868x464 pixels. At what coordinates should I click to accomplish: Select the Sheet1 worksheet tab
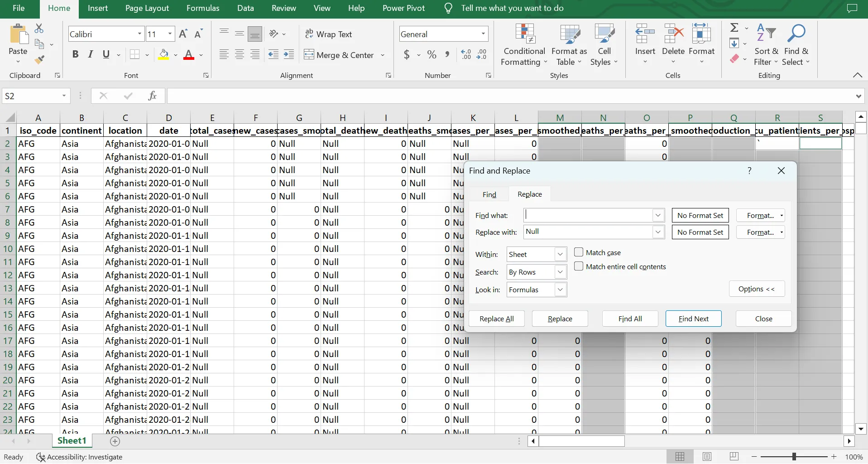(x=72, y=441)
